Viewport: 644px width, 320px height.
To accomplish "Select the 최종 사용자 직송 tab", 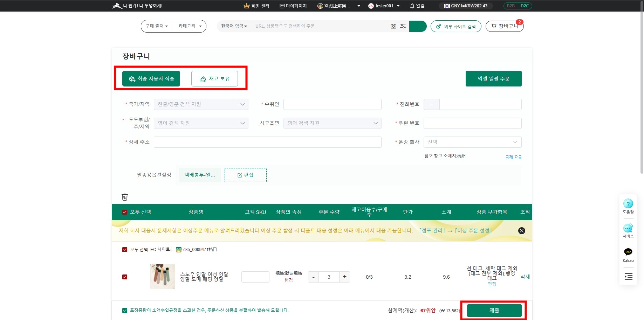I will point(151,78).
